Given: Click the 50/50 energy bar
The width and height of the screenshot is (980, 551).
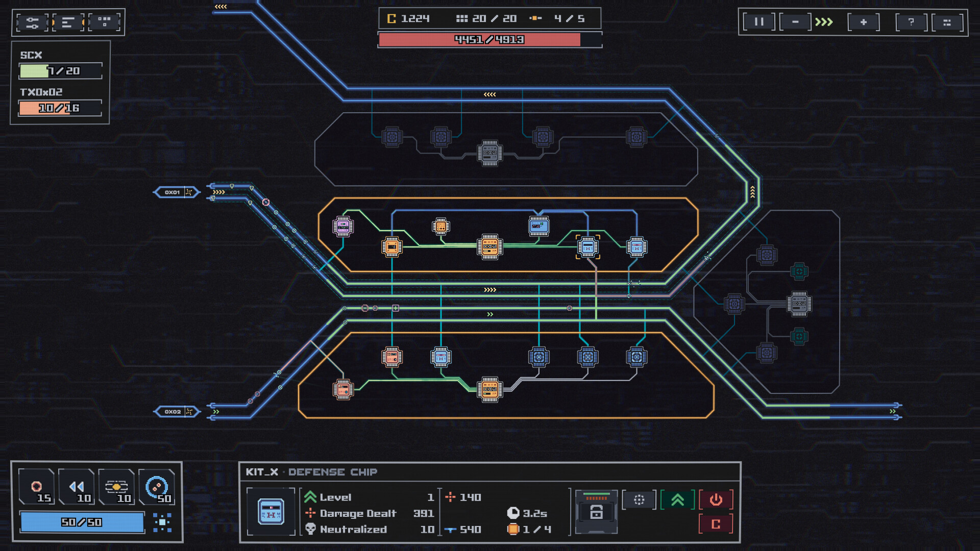Looking at the screenshot, I should pos(82,522).
